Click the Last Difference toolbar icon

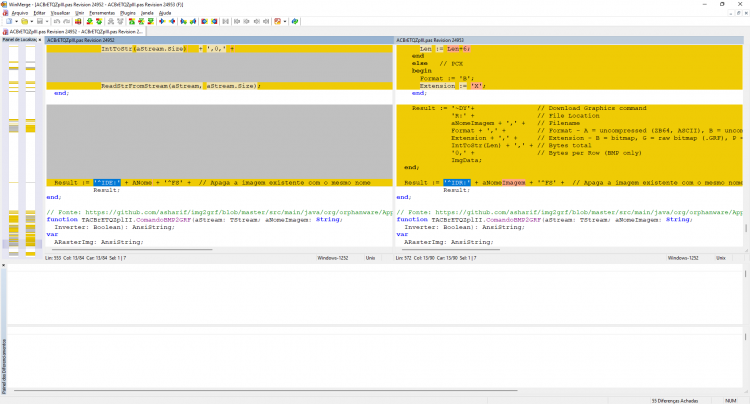pyautogui.click(x=151, y=22)
